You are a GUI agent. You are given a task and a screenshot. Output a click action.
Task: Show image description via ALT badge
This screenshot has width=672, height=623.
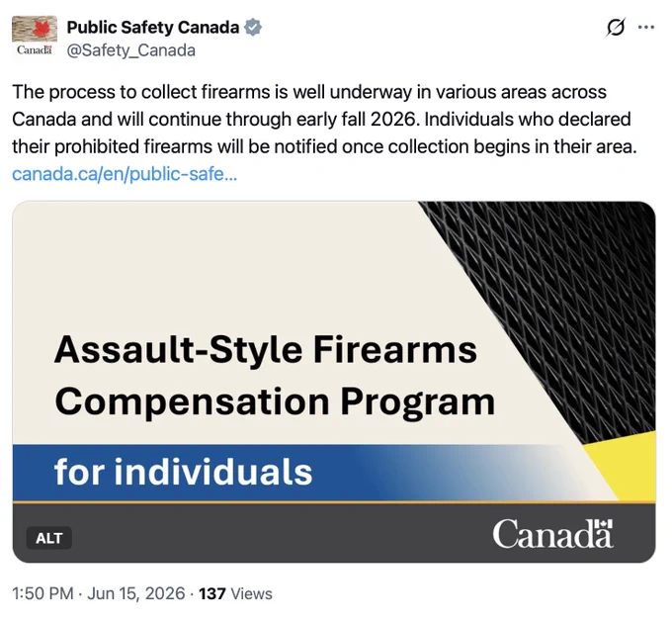48,538
